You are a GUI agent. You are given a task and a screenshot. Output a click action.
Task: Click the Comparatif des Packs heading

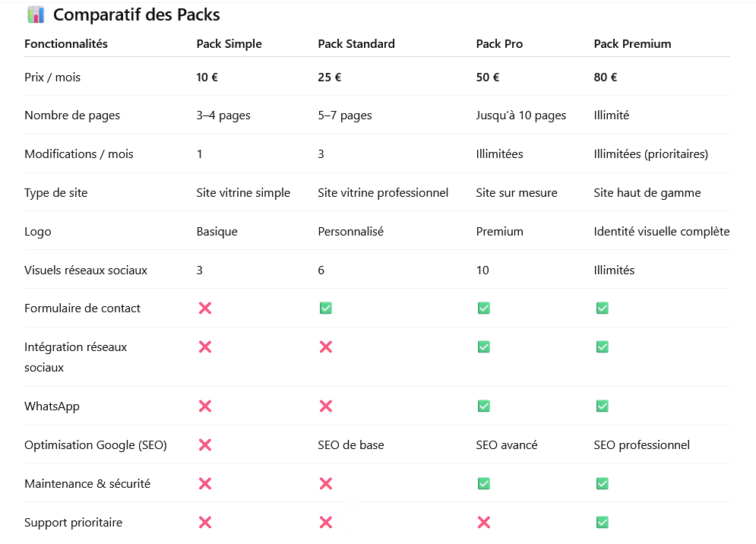pyautogui.click(x=137, y=14)
